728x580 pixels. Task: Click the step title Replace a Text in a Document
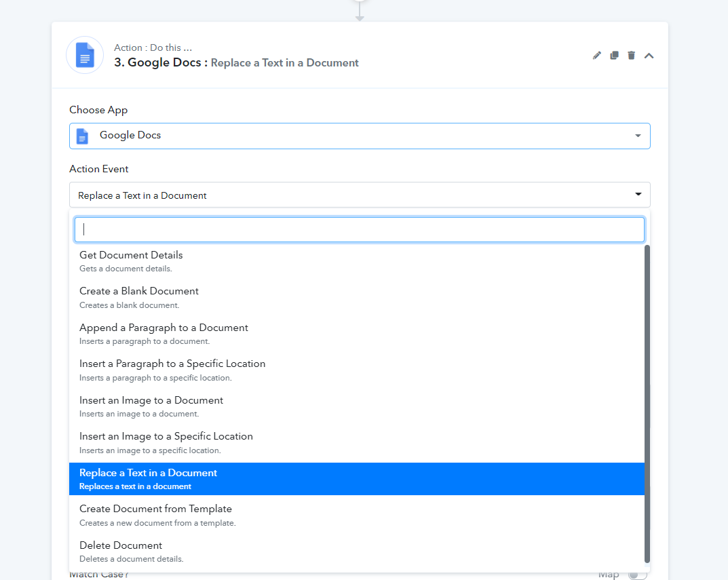point(284,62)
